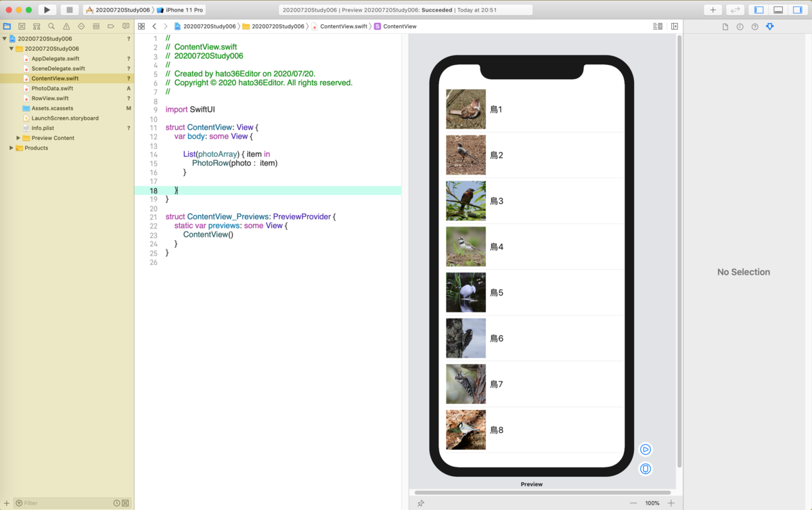Toggle the Inspectors panel visibility
Image resolution: width=812 pixels, height=510 pixels.
point(797,10)
